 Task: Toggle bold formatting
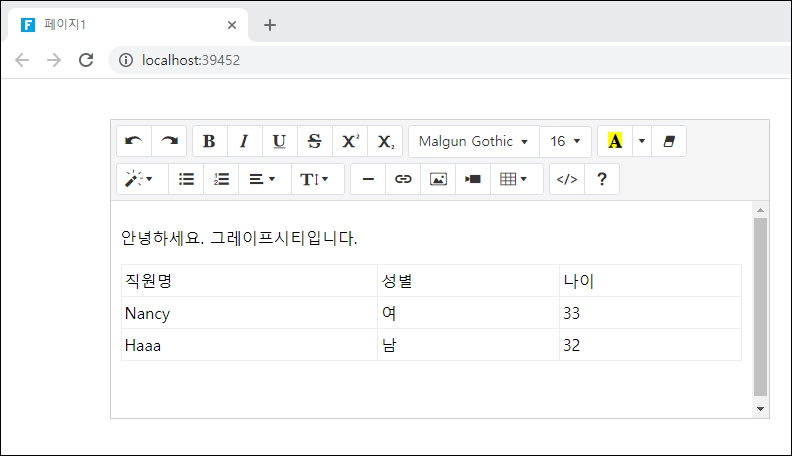[209, 141]
